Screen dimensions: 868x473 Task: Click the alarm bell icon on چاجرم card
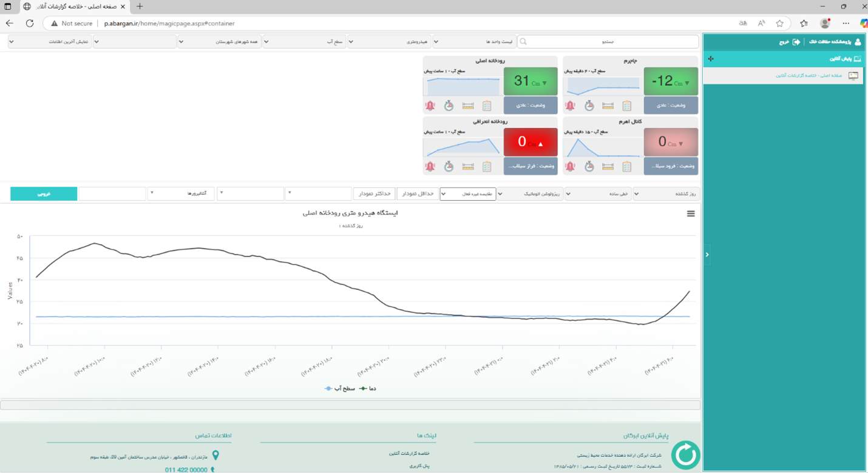(x=571, y=106)
